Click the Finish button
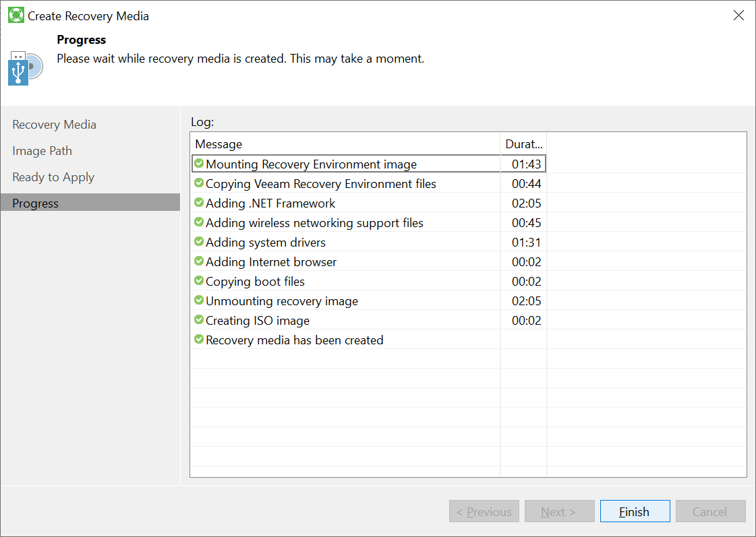Image resolution: width=756 pixels, height=537 pixels. [635, 511]
